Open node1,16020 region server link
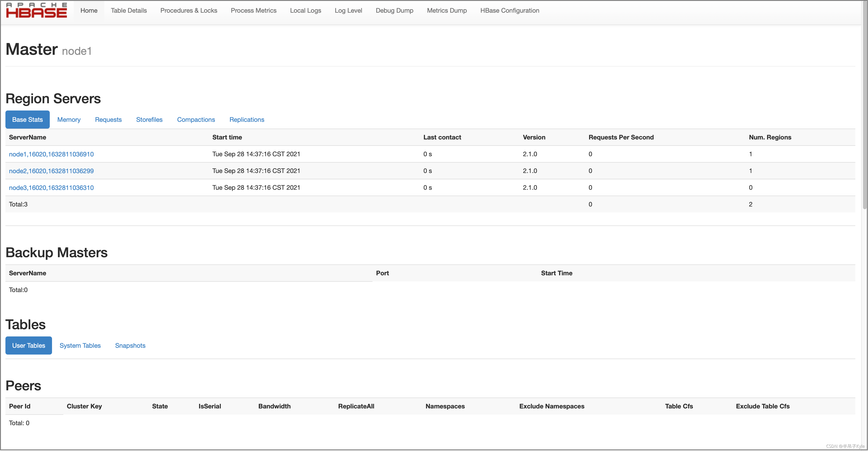The height and width of the screenshot is (451, 868). [51, 154]
